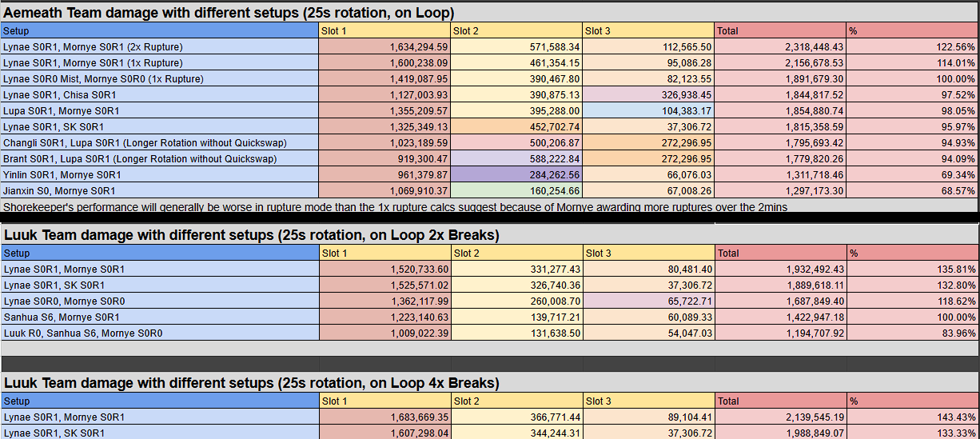The width and height of the screenshot is (980, 439).
Task: Select Total value 1,988,849.07
Action: [x=780, y=433]
